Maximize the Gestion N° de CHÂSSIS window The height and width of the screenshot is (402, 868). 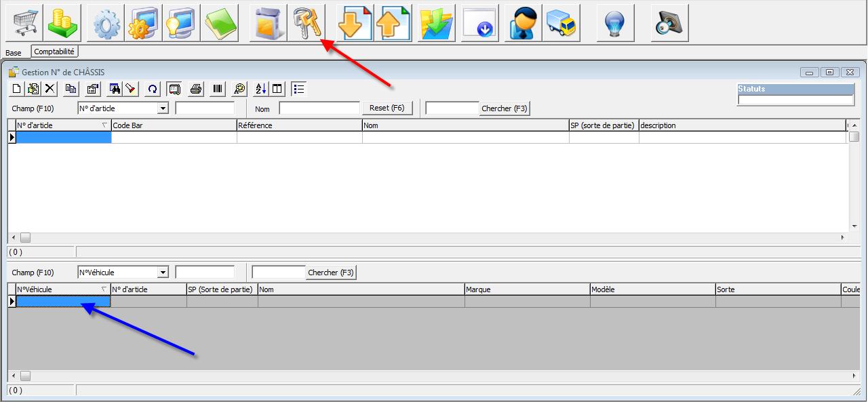[x=830, y=73]
